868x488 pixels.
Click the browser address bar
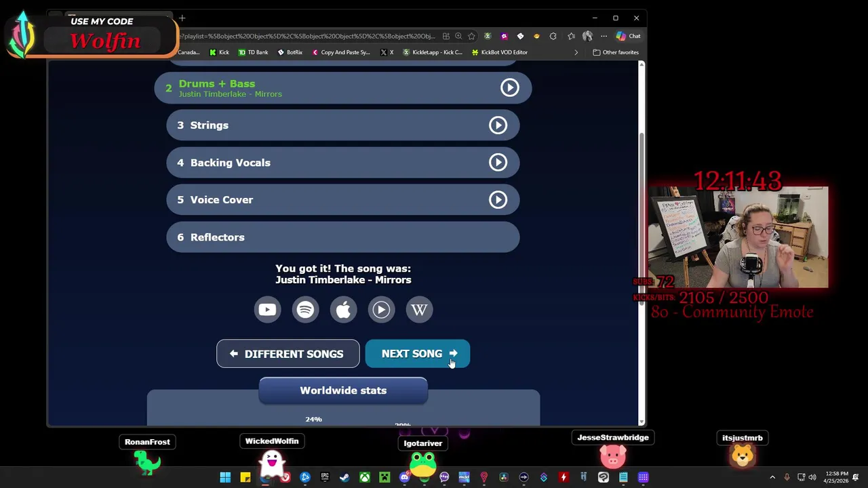[309, 36]
